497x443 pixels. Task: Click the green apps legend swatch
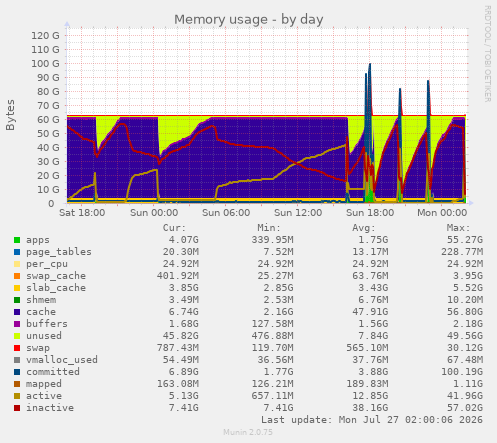tap(17, 240)
